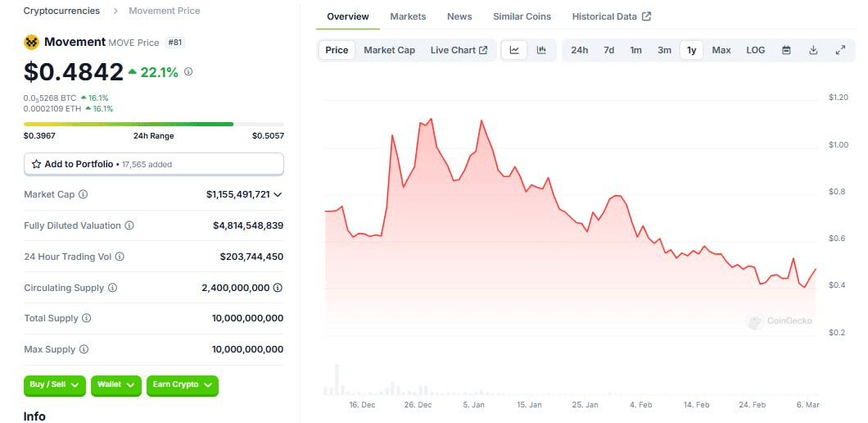Click the 0.0002109 ETH price text
Viewport: 868px width, 423px height.
pos(52,109)
